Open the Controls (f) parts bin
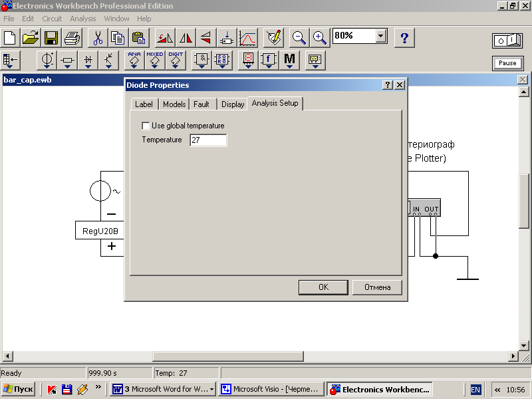The image size is (532, 399). (269, 60)
